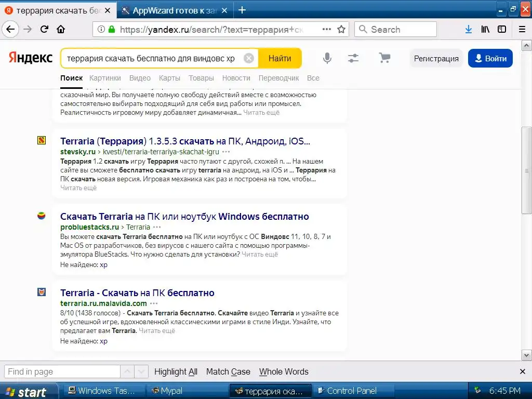Click the stevsky.ru result favicon

point(42,140)
